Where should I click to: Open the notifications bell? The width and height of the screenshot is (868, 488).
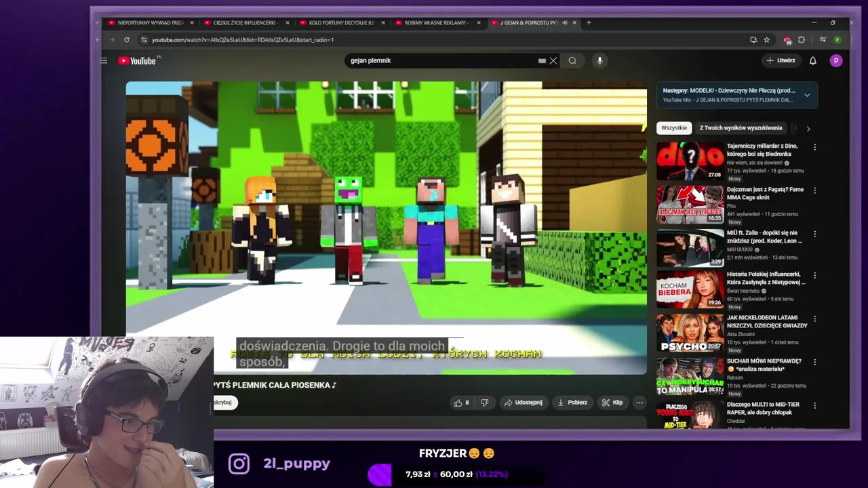812,60
